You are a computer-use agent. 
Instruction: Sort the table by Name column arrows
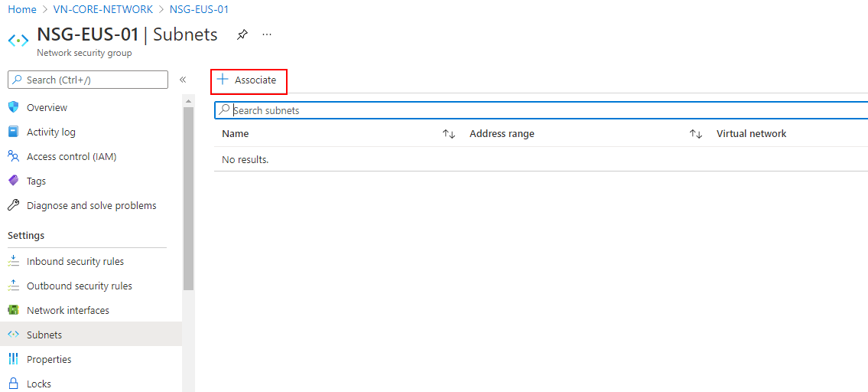pos(449,134)
